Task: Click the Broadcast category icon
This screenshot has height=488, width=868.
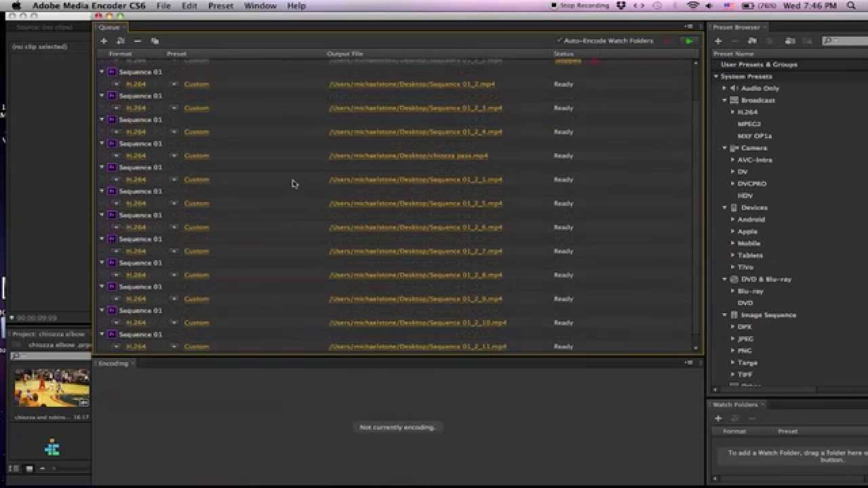Action: click(x=734, y=100)
